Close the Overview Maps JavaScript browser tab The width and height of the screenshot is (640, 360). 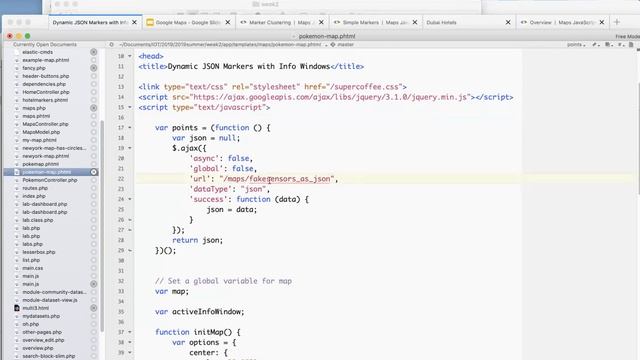[602, 22]
